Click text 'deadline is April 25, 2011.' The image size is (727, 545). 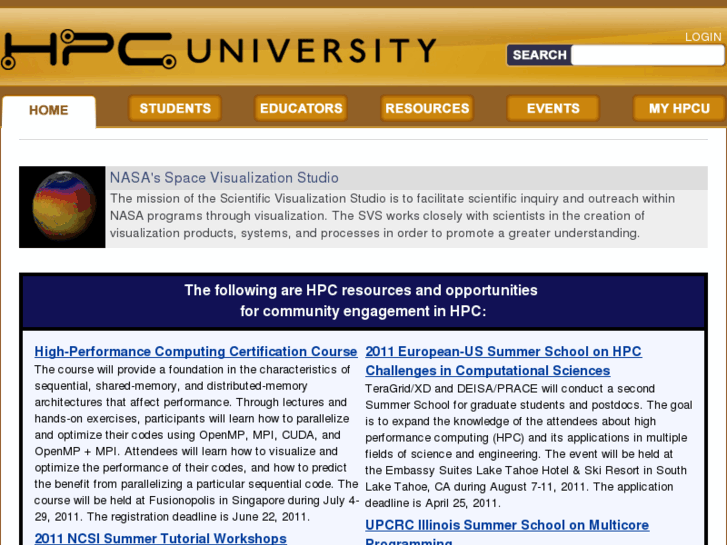tap(433, 503)
